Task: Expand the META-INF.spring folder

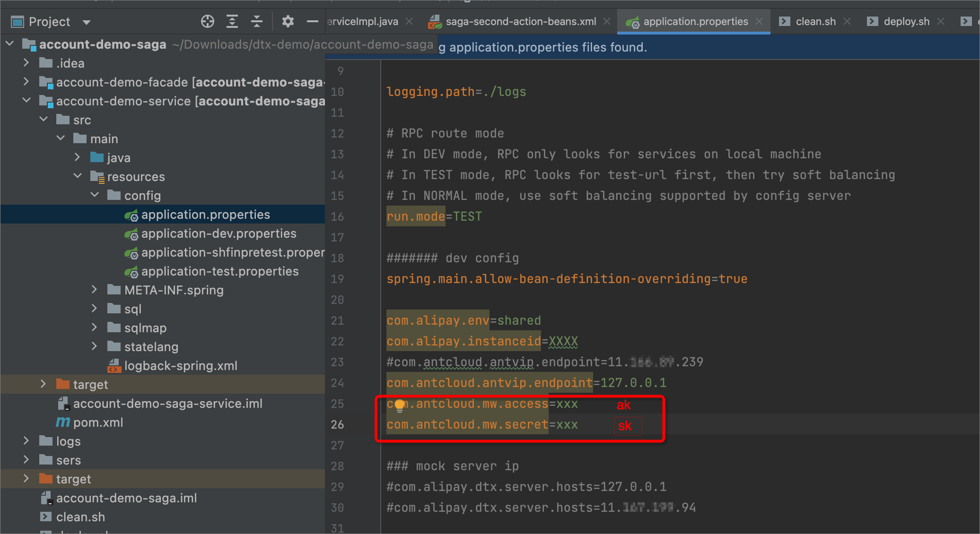Action: pyautogui.click(x=95, y=289)
